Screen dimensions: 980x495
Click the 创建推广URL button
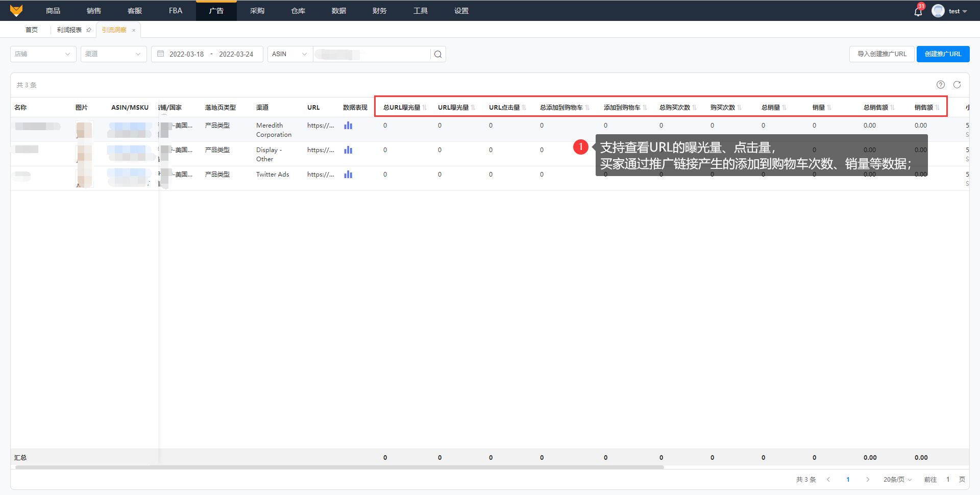tap(943, 54)
